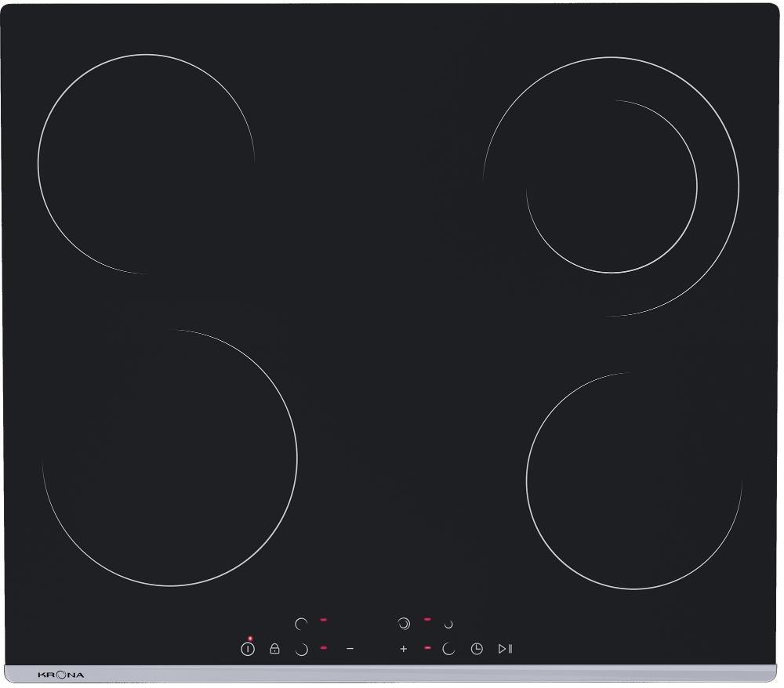Select the rear-left zone selector icon
Viewport: 784px width, 688px height.
click(301, 625)
